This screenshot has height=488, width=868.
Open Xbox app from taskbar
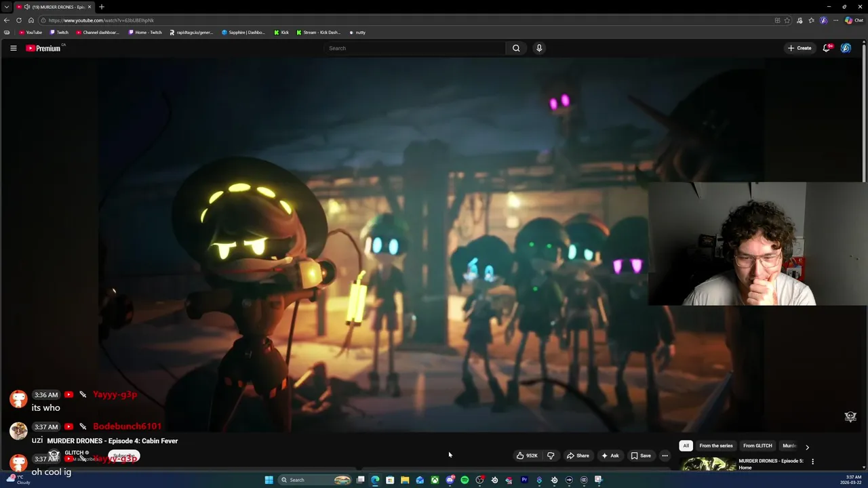click(435, 480)
